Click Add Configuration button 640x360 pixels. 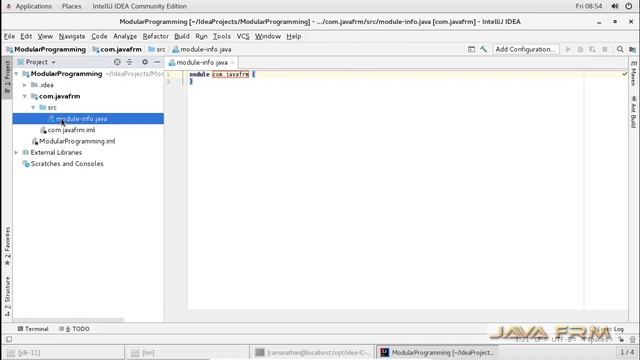[525, 49]
